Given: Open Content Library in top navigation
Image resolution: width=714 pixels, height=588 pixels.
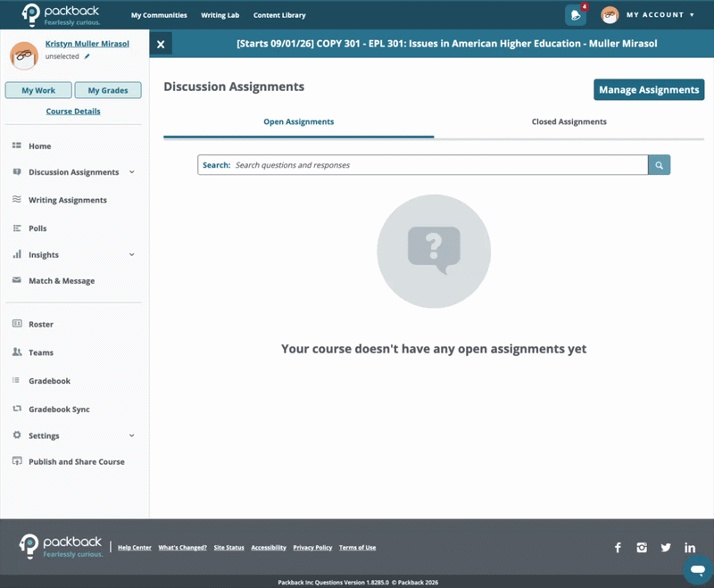Looking at the screenshot, I should click(279, 15).
